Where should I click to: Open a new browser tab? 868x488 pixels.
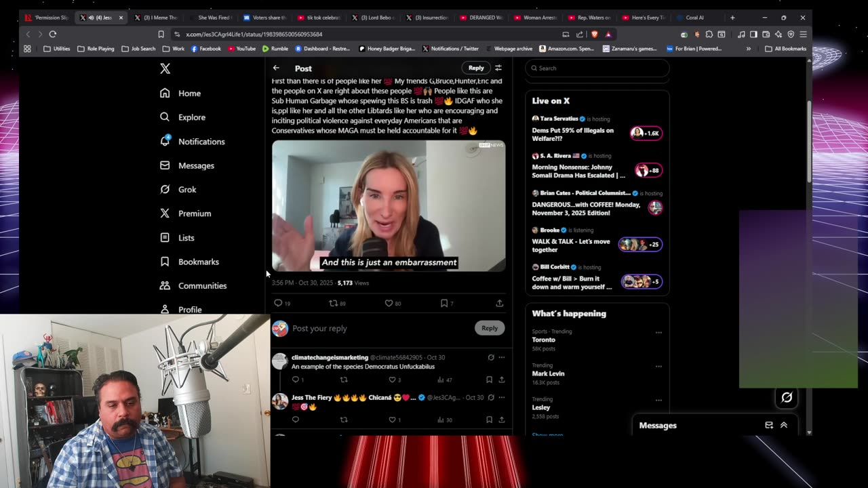coord(732,18)
